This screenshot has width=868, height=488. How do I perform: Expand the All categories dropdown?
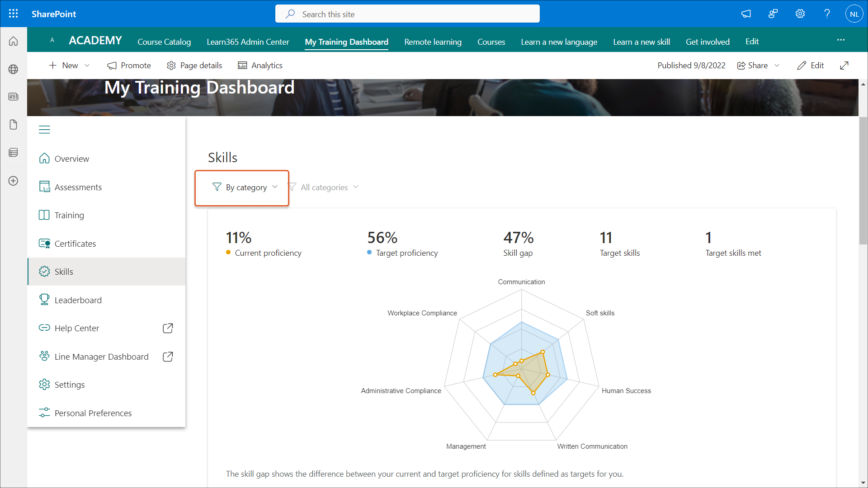pos(324,187)
